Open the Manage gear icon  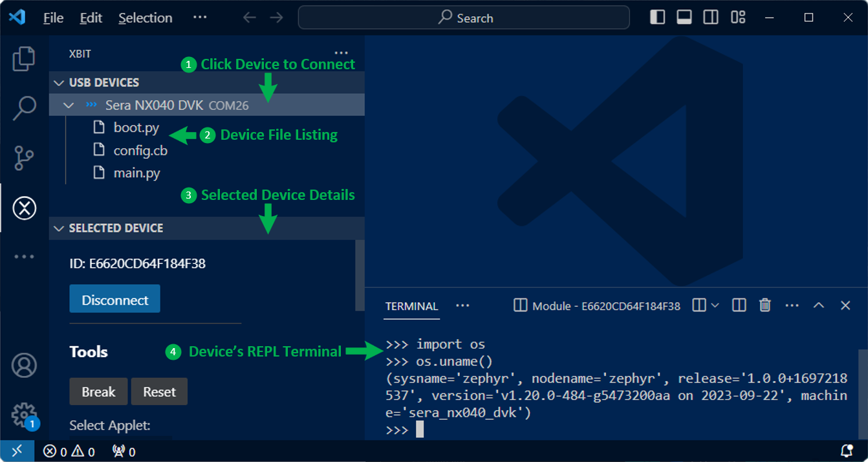point(24,413)
